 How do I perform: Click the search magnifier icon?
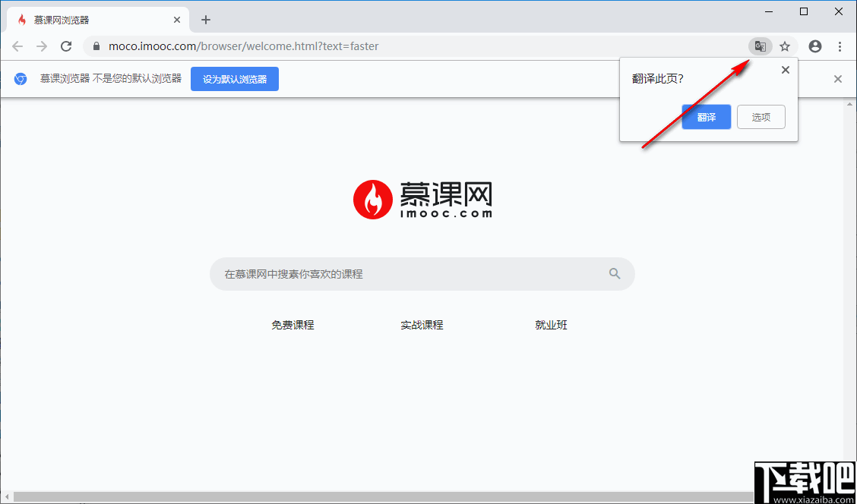[614, 274]
